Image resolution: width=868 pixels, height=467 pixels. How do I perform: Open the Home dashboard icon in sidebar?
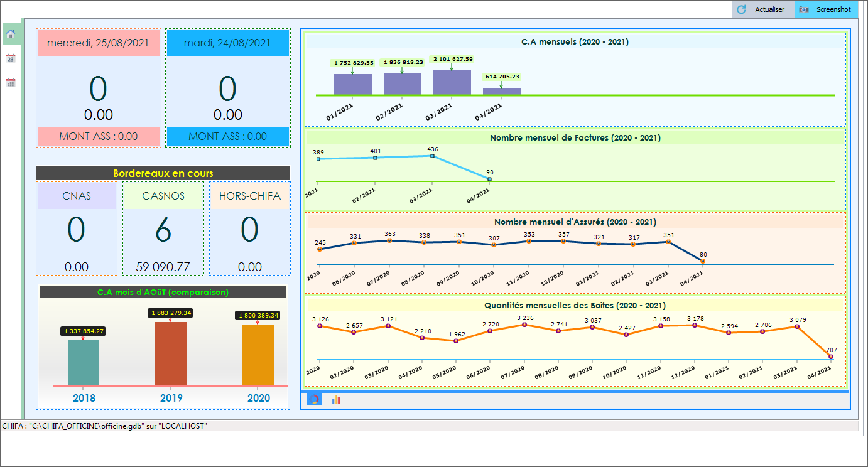(x=11, y=35)
